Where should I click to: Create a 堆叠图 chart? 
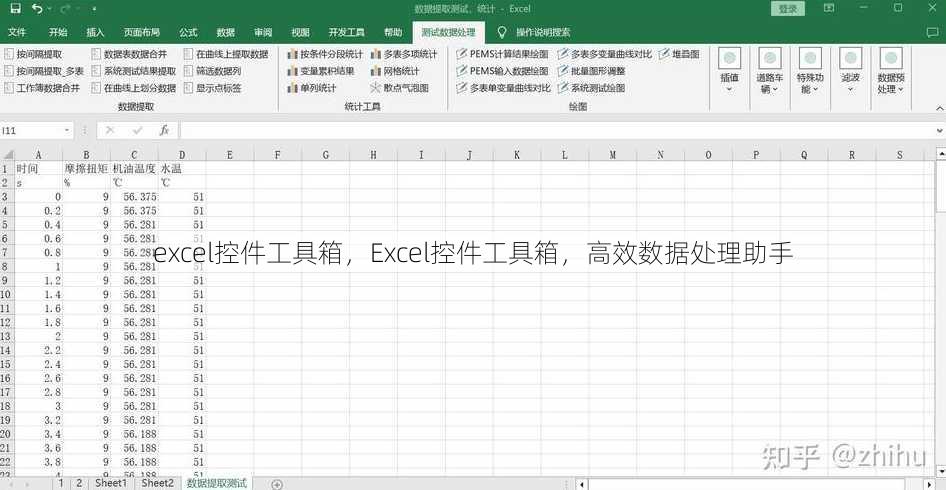coord(679,54)
